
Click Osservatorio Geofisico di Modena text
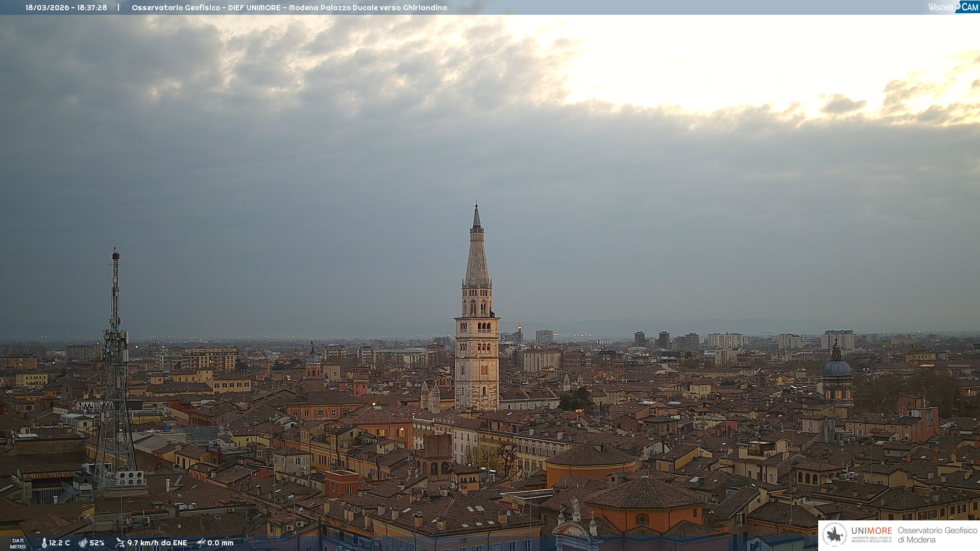click(937, 535)
